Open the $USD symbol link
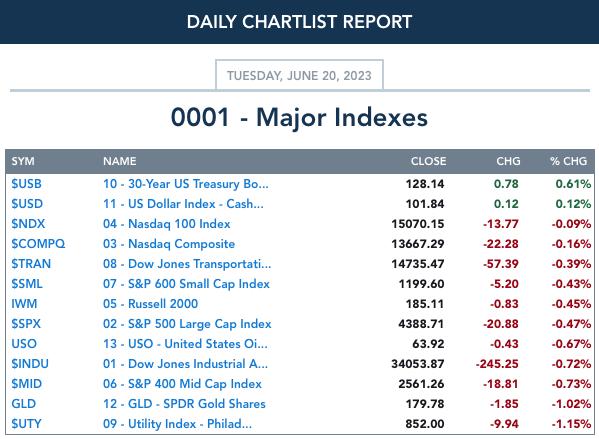Image resolution: width=599 pixels, height=439 pixels. point(27,204)
